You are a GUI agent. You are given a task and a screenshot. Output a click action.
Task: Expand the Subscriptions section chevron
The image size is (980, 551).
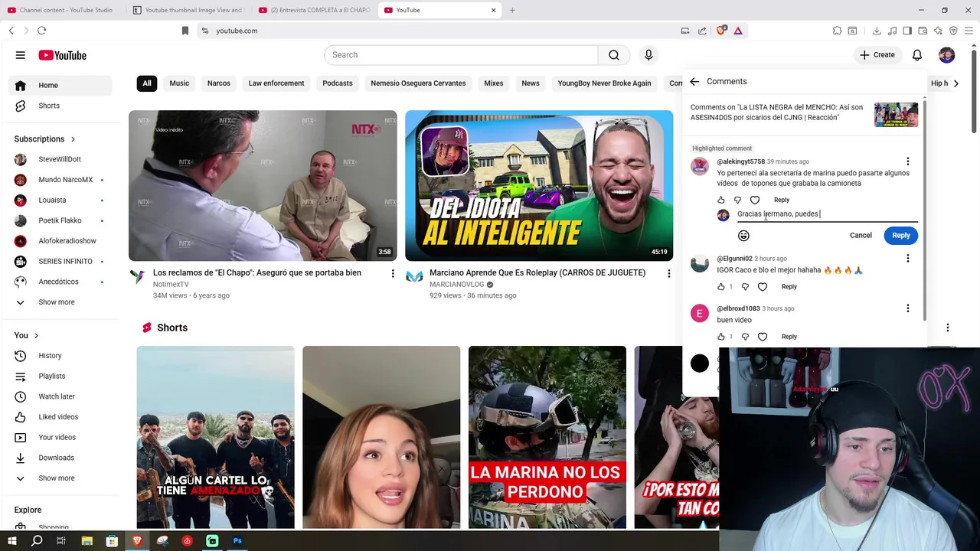pos(73,139)
